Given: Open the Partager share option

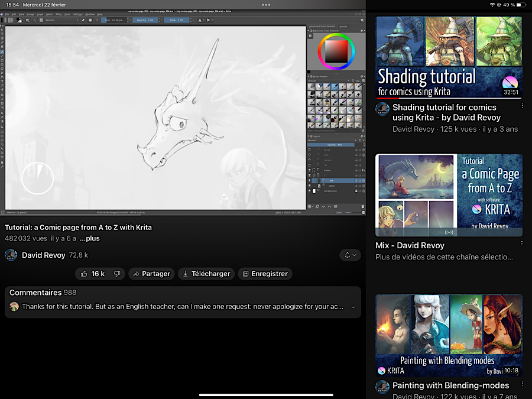Looking at the screenshot, I should coord(151,274).
